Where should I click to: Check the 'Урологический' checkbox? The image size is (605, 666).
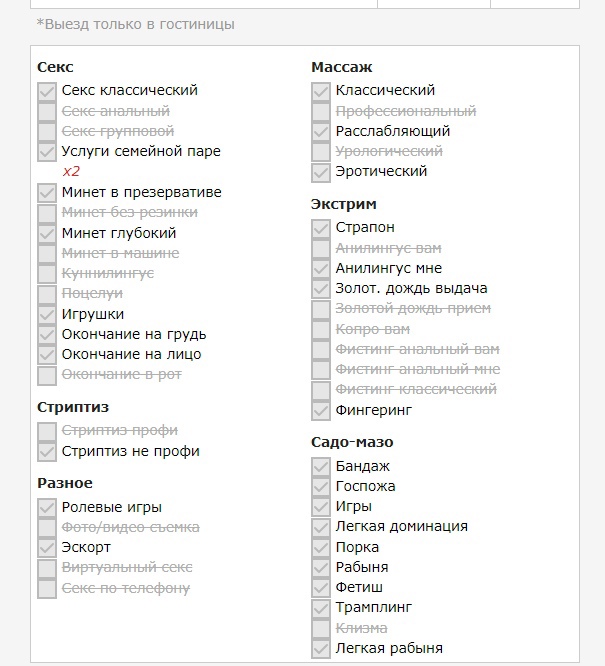320,152
